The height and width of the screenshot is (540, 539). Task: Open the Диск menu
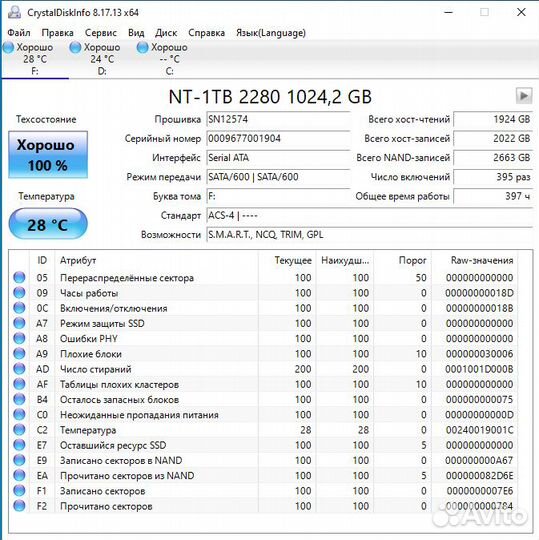coord(166,33)
